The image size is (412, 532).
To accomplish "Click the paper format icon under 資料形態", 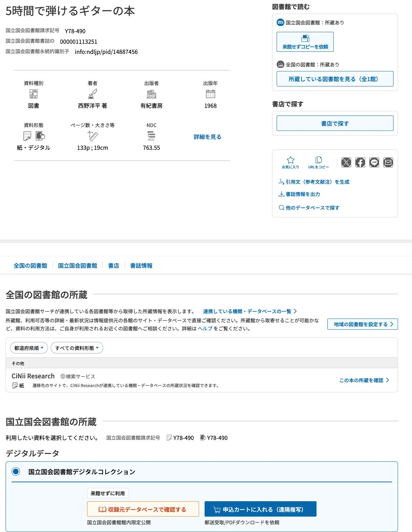I will pyautogui.click(x=27, y=136).
